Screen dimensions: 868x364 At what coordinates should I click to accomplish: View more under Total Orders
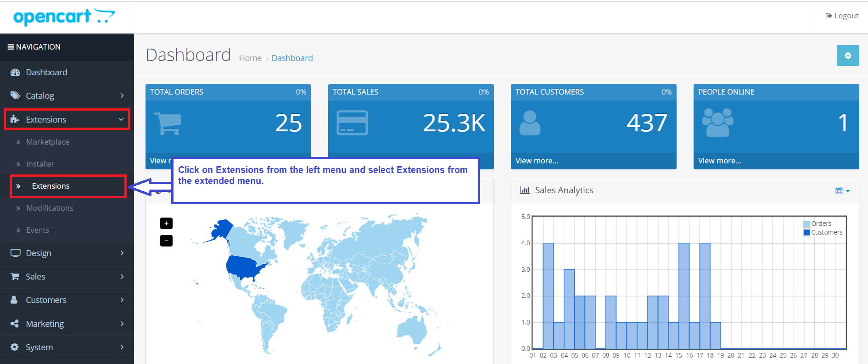tap(160, 161)
